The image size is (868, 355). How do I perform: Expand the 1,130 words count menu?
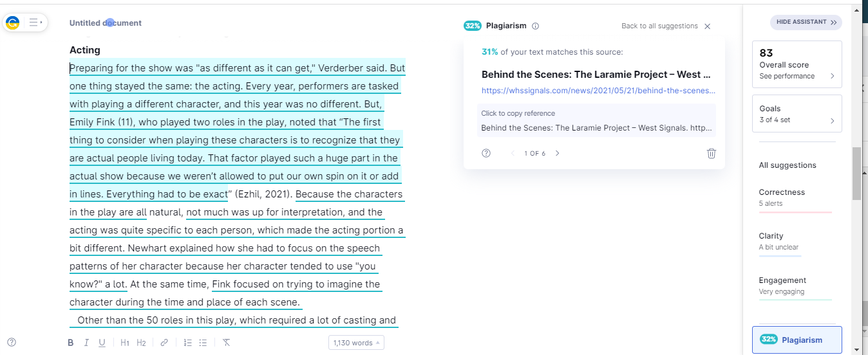coord(356,343)
